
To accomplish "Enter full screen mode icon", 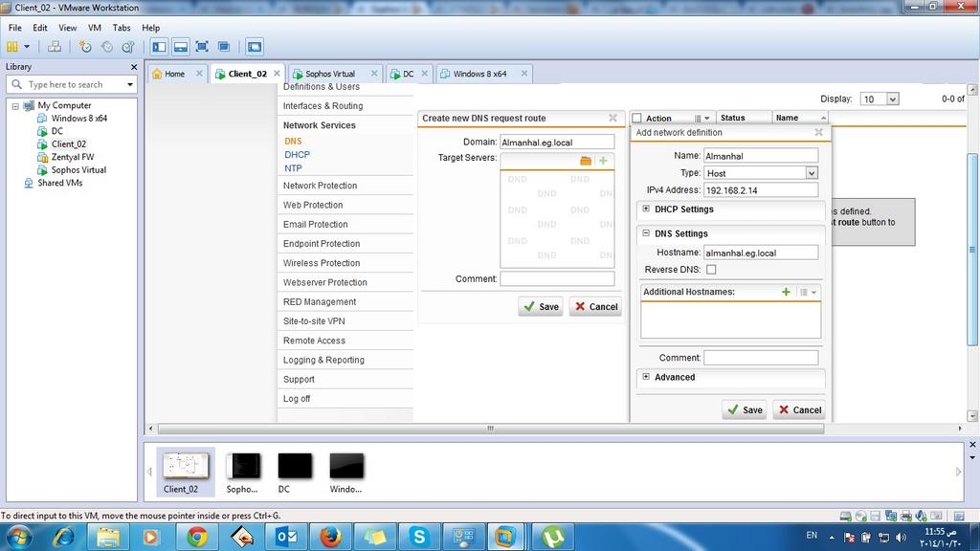I will (202, 47).
